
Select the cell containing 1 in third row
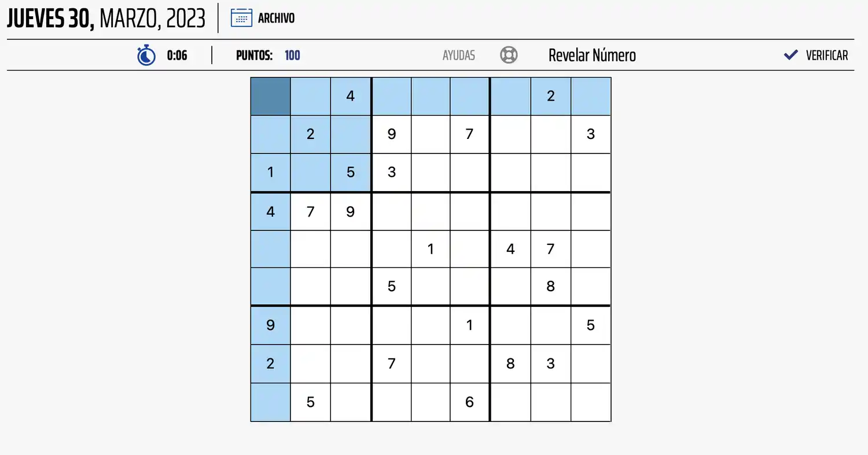click(x=270, y=172)
